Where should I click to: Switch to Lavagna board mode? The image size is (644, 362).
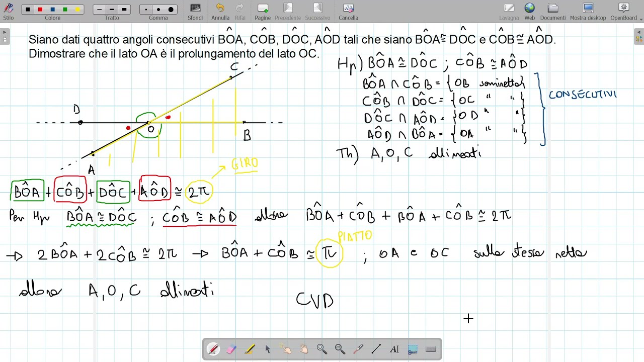pos(509,11)
